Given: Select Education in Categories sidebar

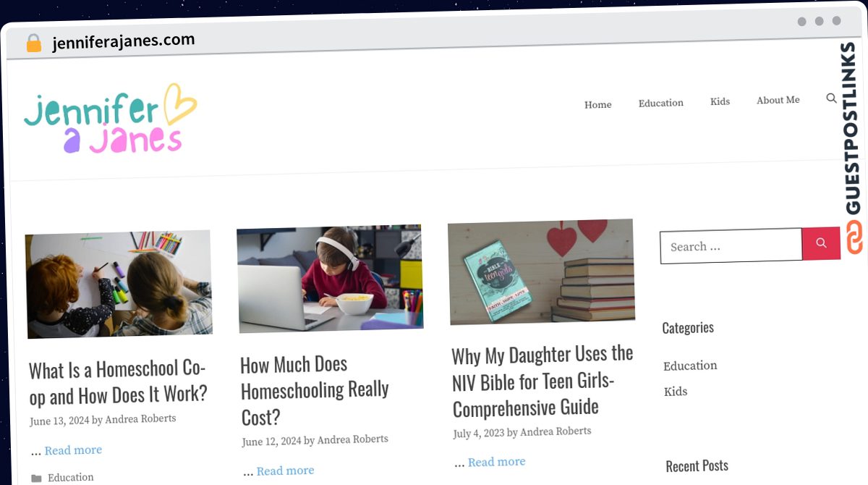Looking at the screenshot, I should 690,366.
